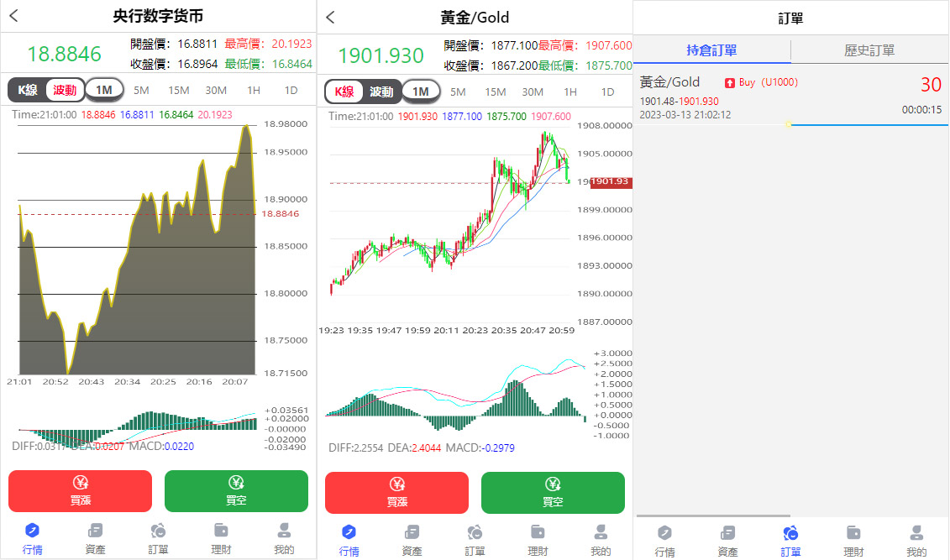This screenshot has width=950, height=560.
Task: Go back from 黃金/Gold chart screen
Action: pos(330,17)
